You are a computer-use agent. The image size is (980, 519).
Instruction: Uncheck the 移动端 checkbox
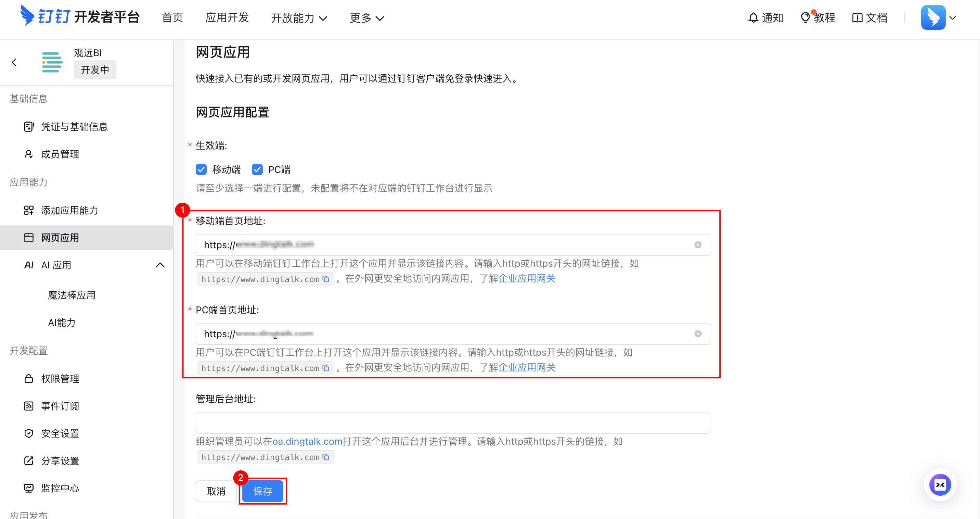(x=201, y=169)
